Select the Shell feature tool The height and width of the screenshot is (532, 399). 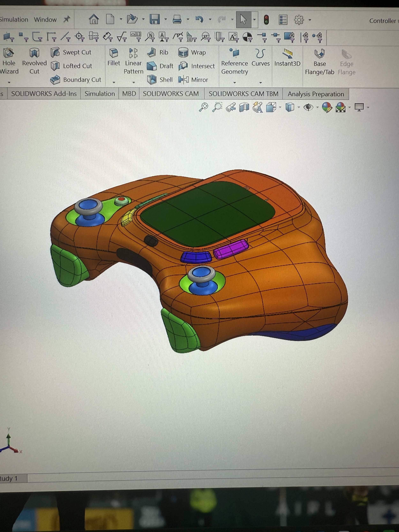click(x=152, y=80)
